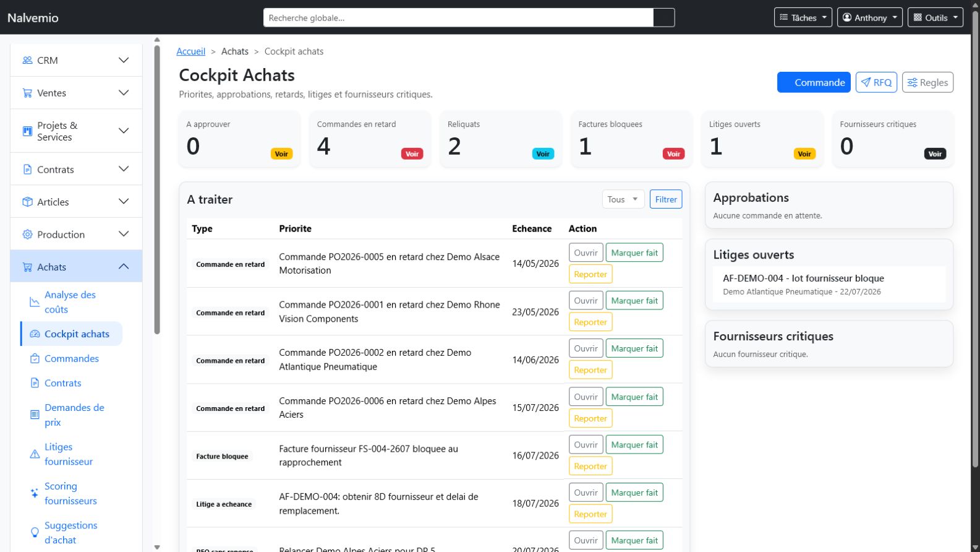Screen dimensions: 980x552
Task: Click the Cockpit achats gauge icon
Action: click(35, 334)
